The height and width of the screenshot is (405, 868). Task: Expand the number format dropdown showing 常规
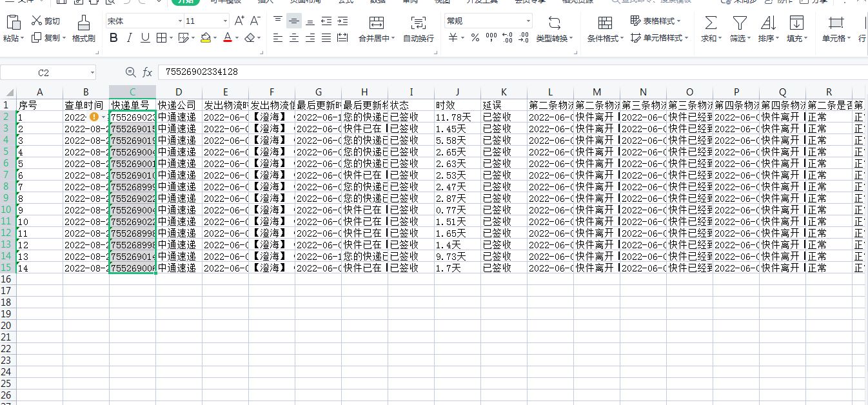click(x=528, y=21)
